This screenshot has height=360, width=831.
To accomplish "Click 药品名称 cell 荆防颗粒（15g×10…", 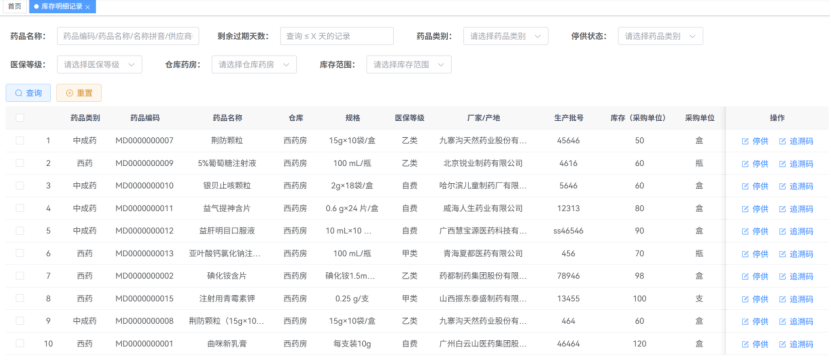I will point(227,321).
